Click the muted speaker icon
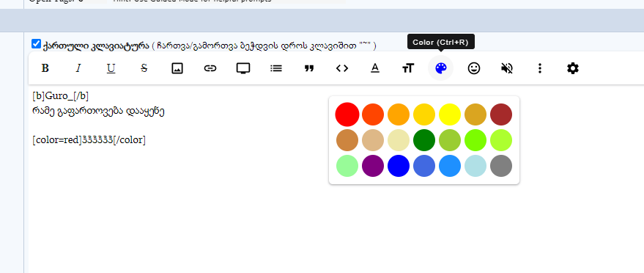644x273 pixels. coord(507,68)
